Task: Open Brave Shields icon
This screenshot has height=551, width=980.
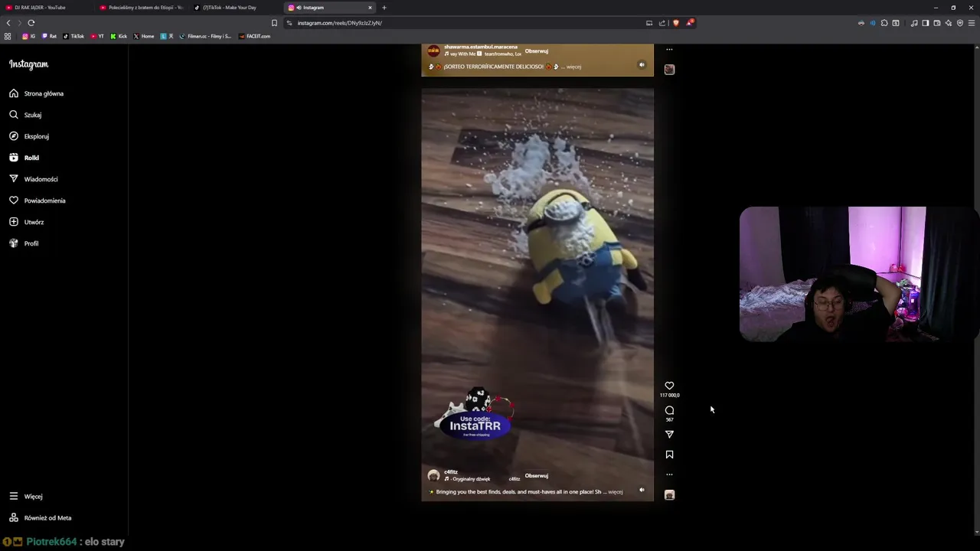Action: [675, 23]
